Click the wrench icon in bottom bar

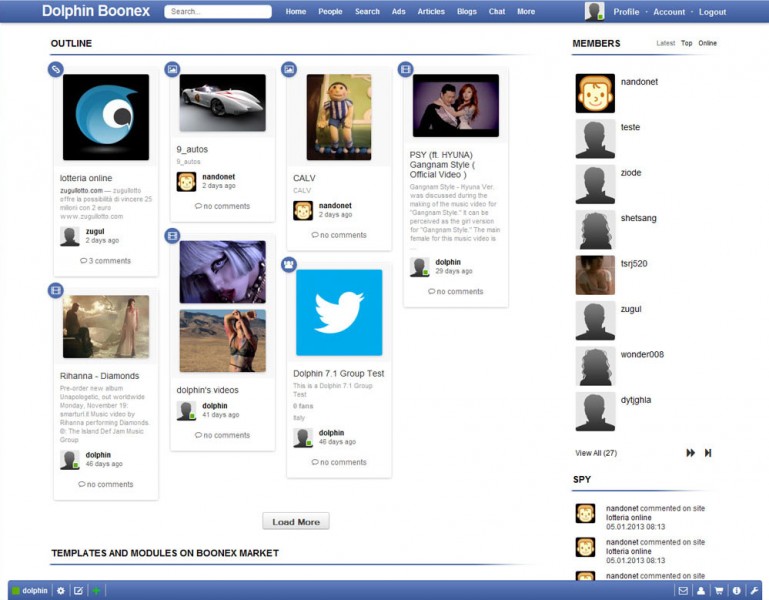coord(754,591)
